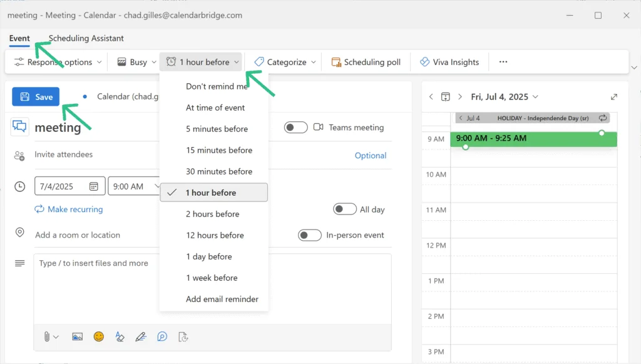Screen dimensions: 641x364
Task: Click the Teams meeting camera icon
Action: click(x=319, y=127)
